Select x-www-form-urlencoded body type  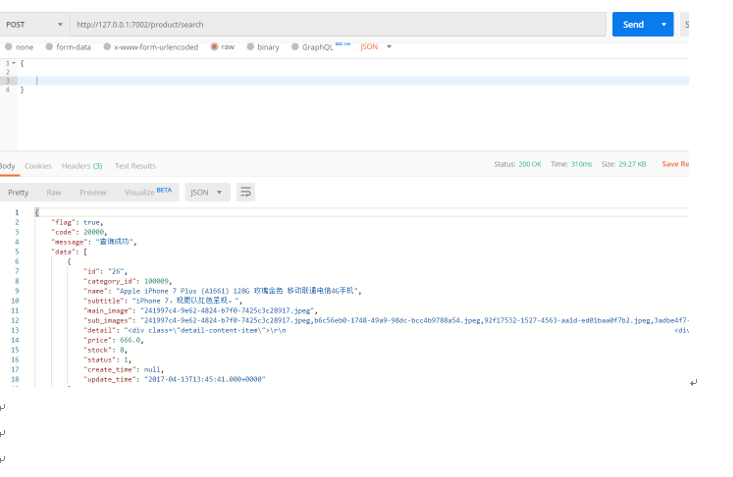tap(151, 47)
